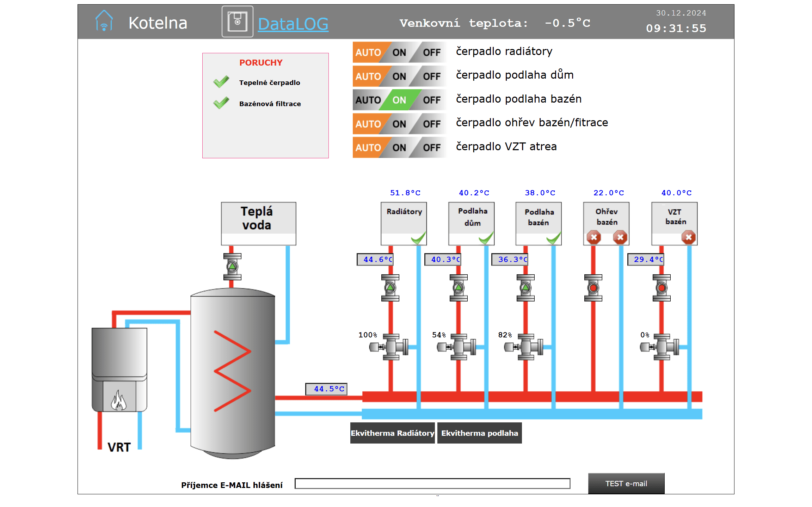Open the DataLOG link

pyautogui.click(x=293, y=24)
